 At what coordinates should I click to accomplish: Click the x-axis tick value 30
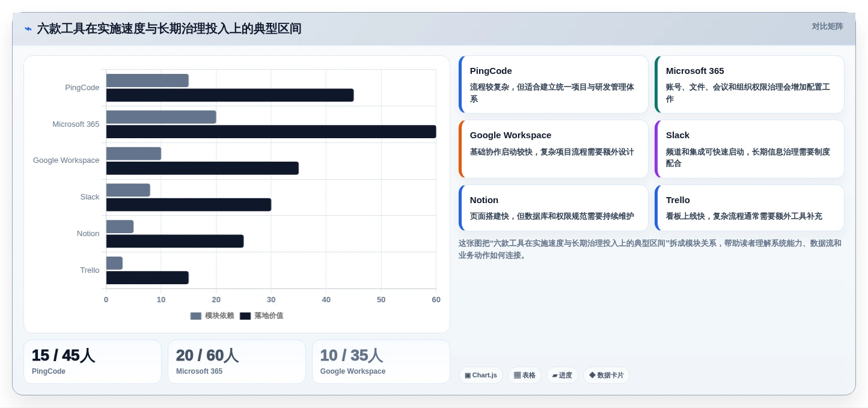(x=271, y=300)
